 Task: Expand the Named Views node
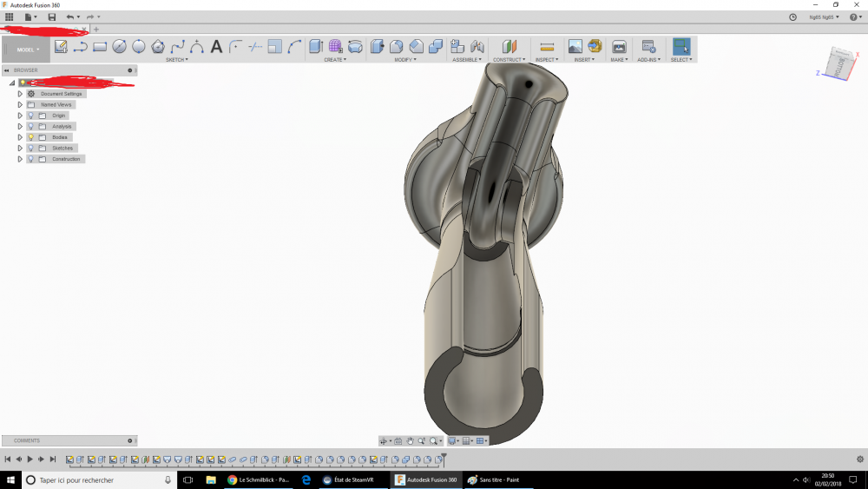20,104
